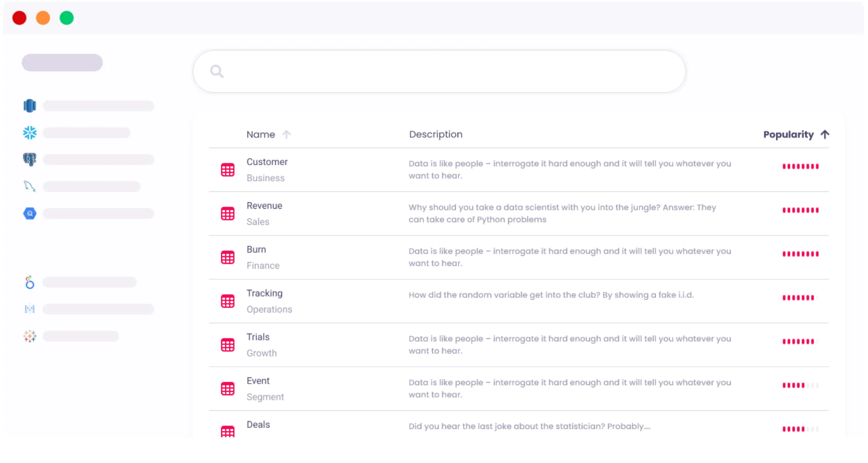Select the dotted-grid BI tool icon
The width and height of the screenshot is (868, 463).
(29, 309)
